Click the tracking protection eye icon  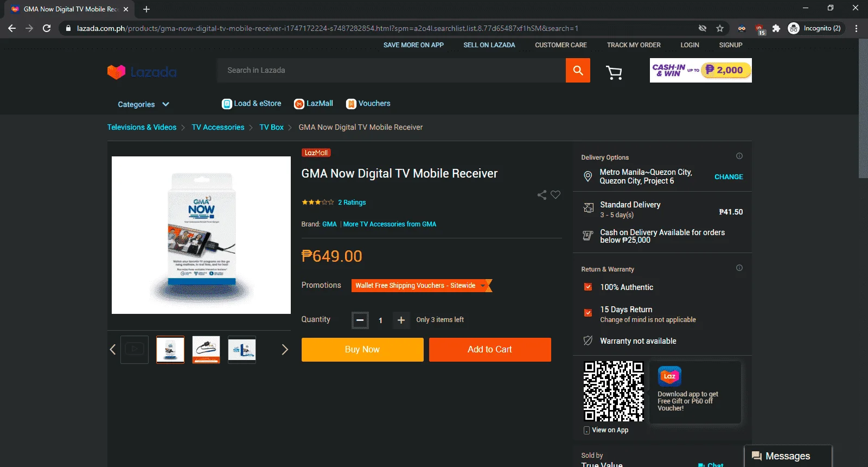703,28
